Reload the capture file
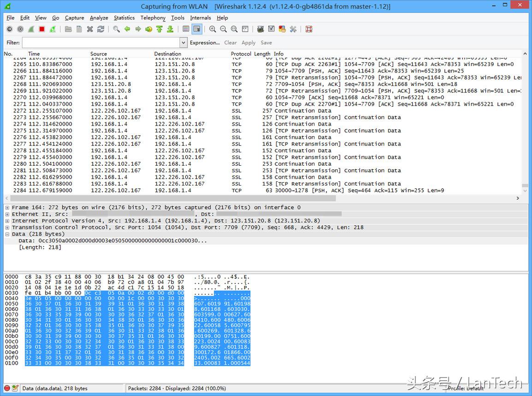 [100, 29]
